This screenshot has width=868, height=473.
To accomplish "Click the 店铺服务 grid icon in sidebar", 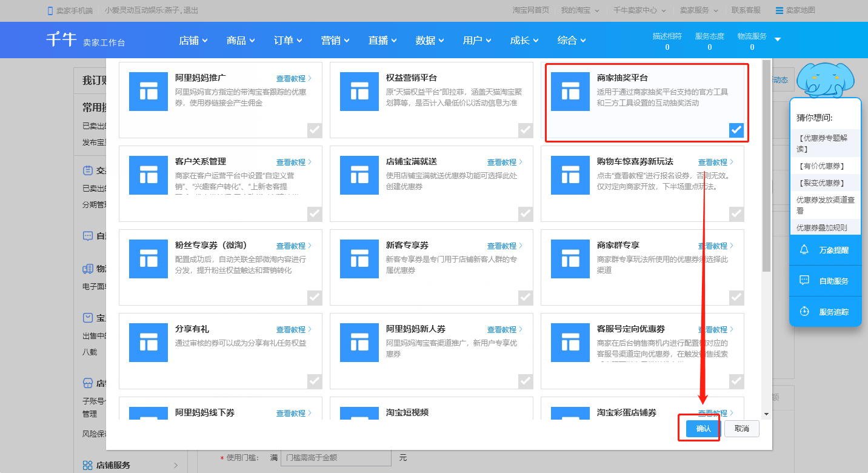I will click(87, 465).
